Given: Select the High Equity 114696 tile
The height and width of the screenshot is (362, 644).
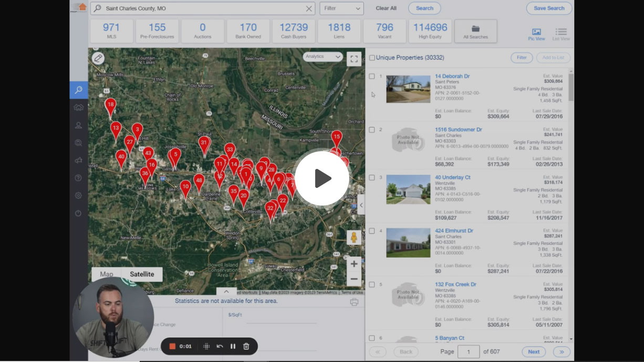Looking at the screenshot, I should click(430, 31).
